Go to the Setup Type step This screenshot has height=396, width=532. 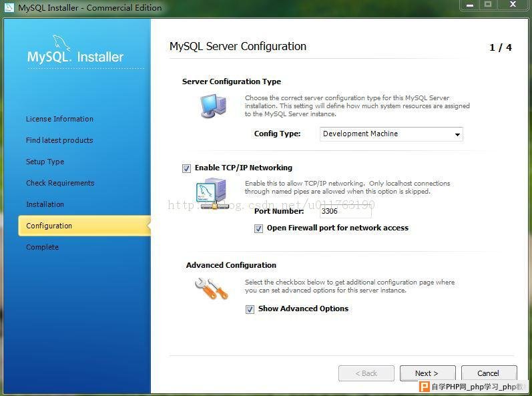[x=45, y=162]
